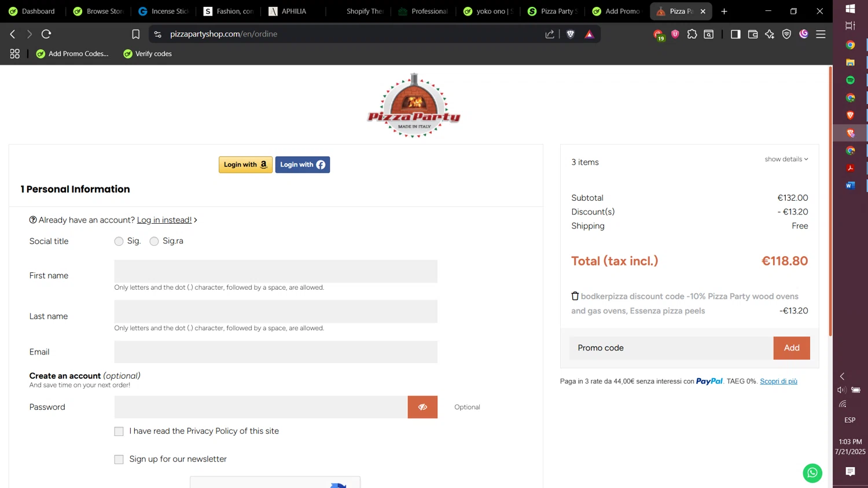Open Brave Wallet icon
This screenshot has width=868, height=488.
tap(753, 34)
